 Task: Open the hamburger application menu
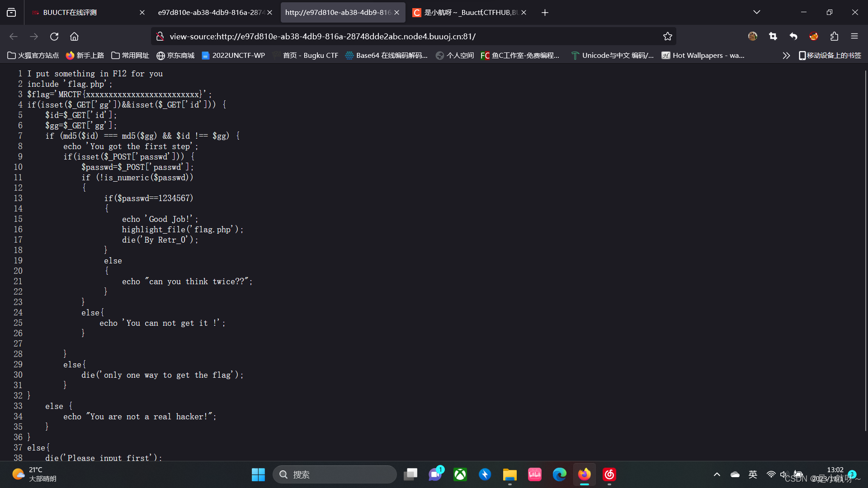click(x=855, y=36)
